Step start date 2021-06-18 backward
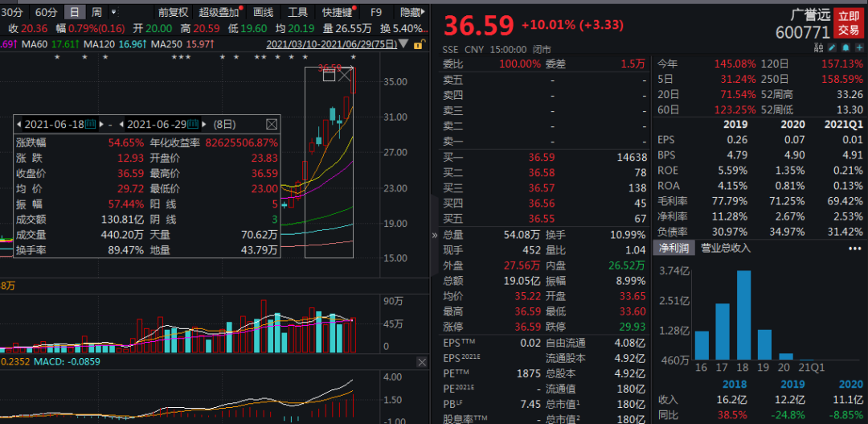 coord(19,124)
